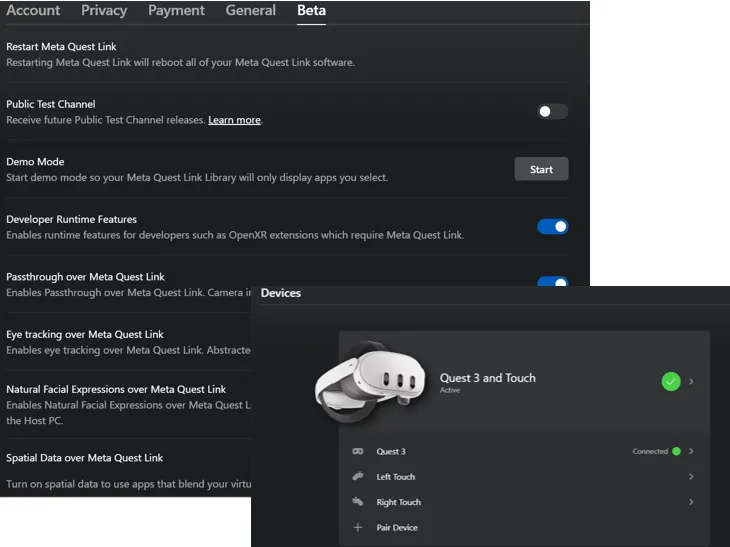Click the green Connected status dot

click(x=676, y=452)
